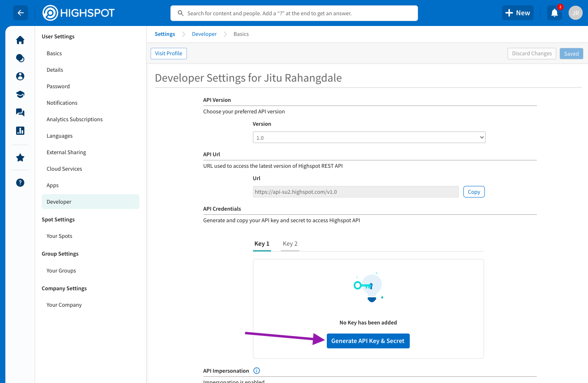Click Discard Changes button
588x383 pixels.
(532, 54)
